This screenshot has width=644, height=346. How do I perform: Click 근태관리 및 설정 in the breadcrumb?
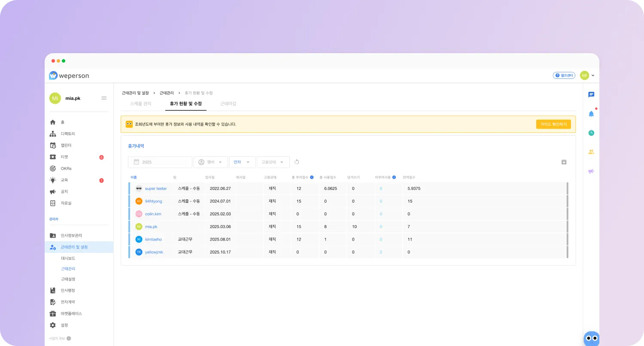point(135,93)
